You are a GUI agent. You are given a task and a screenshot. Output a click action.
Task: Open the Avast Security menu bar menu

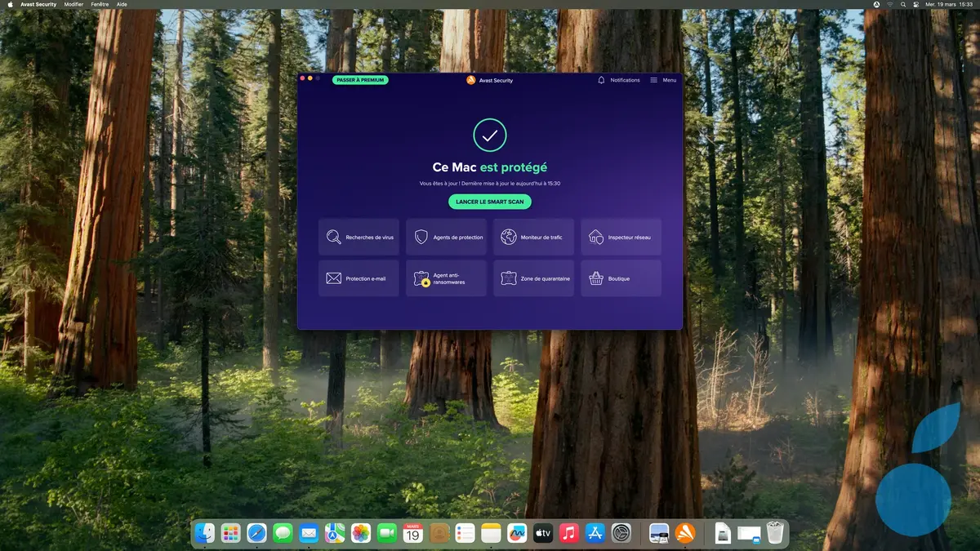pos(38,4)
